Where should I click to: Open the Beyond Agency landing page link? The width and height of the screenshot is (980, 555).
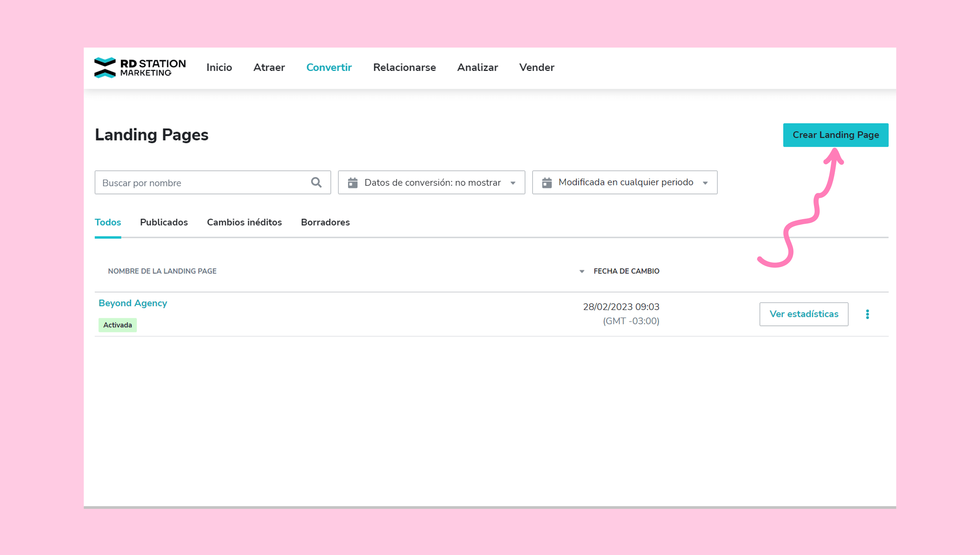[133, 303]
